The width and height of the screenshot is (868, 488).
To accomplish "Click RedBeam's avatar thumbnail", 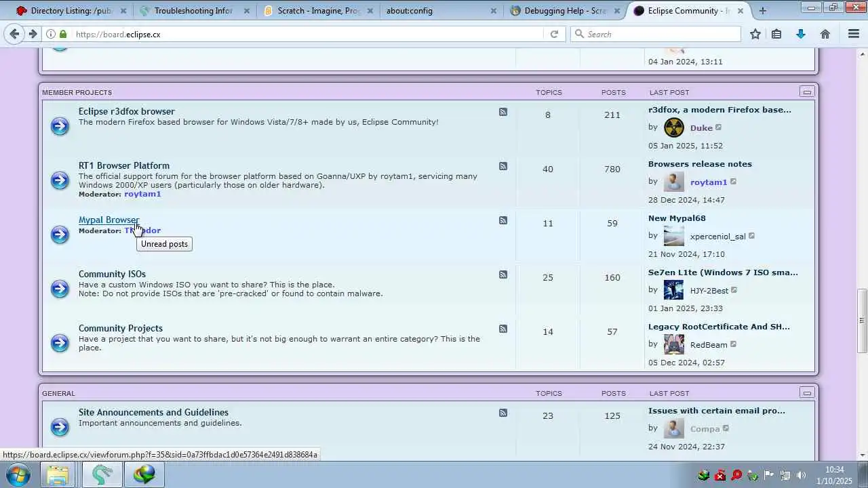I will pyautogui.click(x=674, y=344).
